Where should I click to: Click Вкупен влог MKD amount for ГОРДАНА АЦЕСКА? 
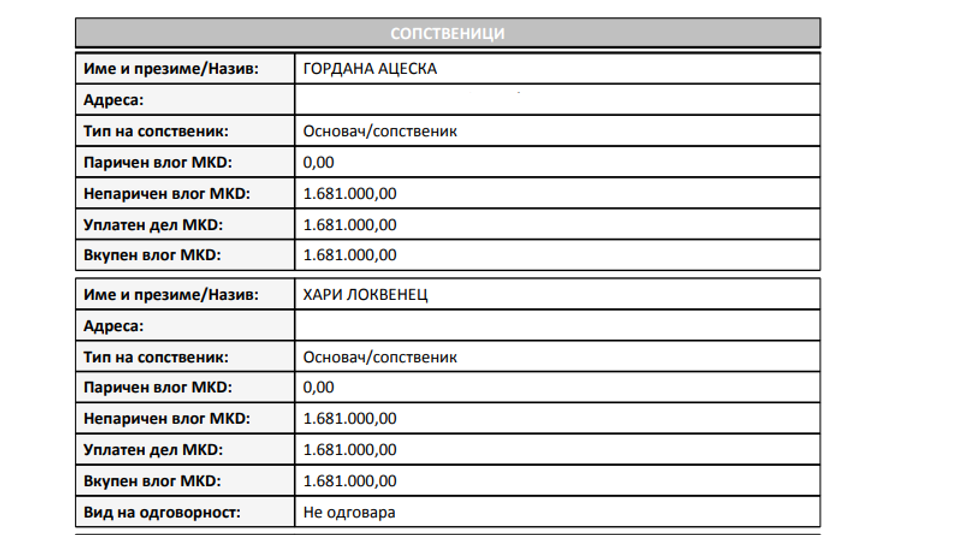[350, 255]
